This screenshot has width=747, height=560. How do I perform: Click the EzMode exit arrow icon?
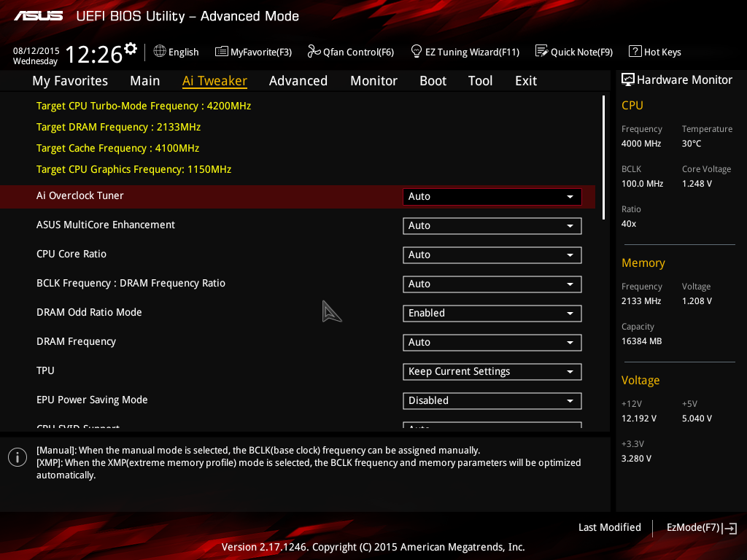click(729, 528)
